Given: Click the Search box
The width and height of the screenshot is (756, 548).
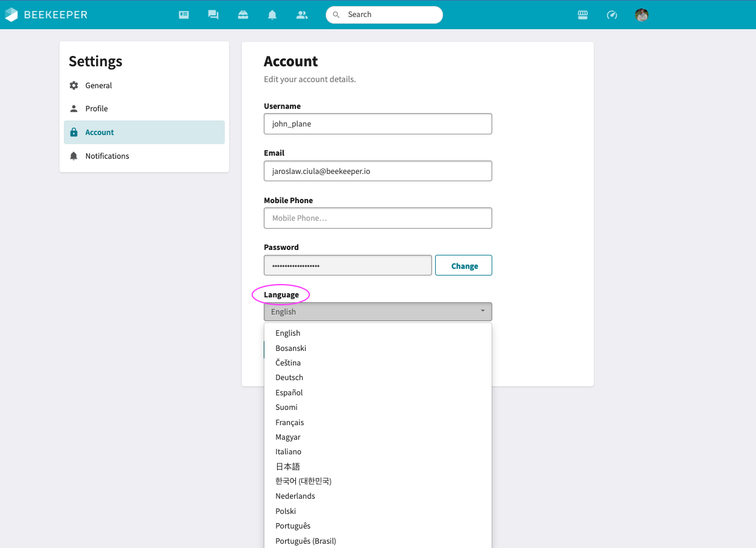Looking at the screenshot, I should [x=389, y=15].
